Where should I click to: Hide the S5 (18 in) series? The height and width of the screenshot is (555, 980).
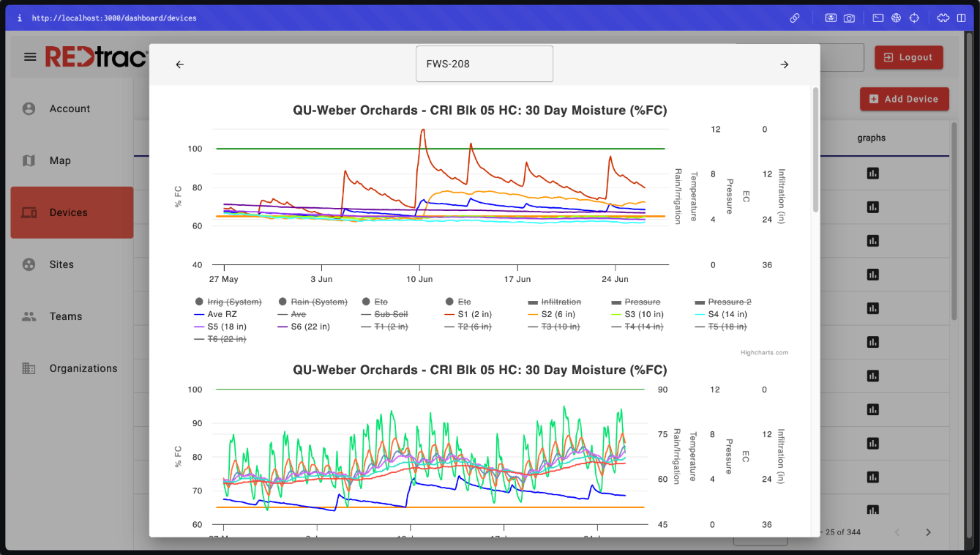coord(220,327)
